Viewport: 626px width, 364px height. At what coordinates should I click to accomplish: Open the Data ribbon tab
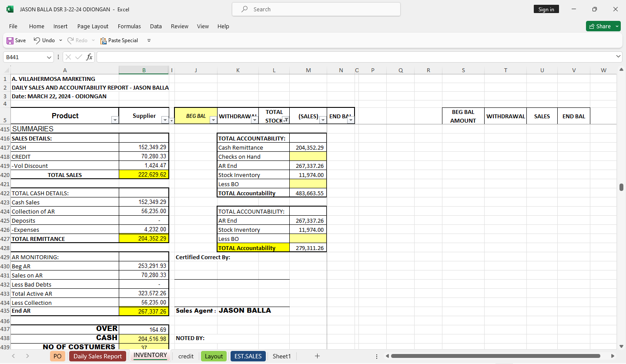click(156, 27)
